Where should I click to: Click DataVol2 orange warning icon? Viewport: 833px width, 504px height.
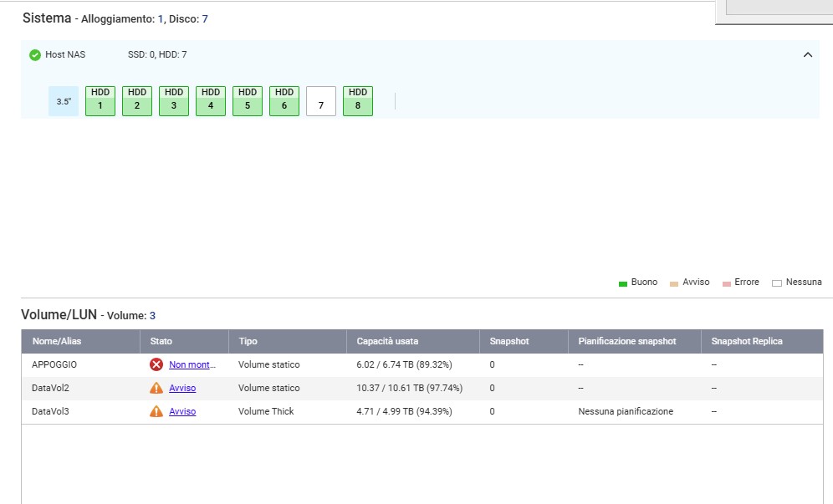pyautogui.click(x=156, y=388)
